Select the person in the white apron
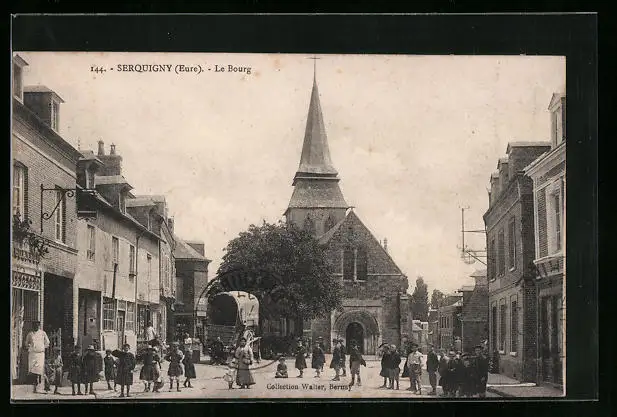The height and width of the screenshot is (417, 617). pos(37,354)
